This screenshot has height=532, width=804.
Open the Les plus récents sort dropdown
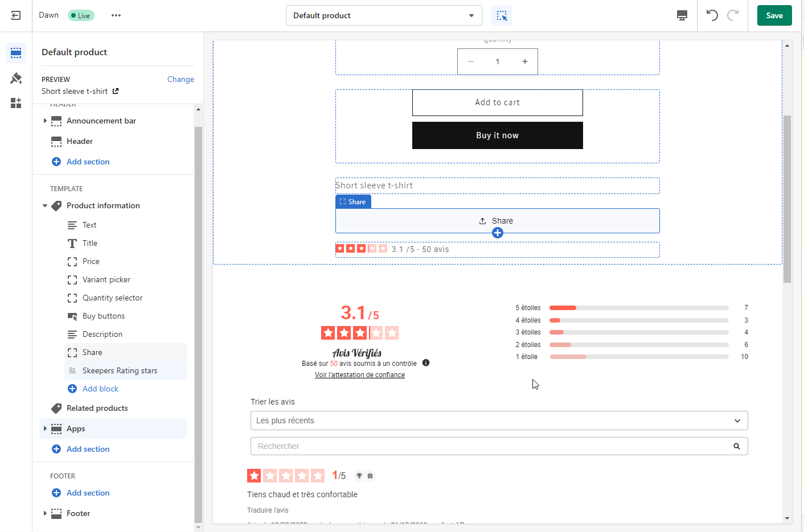click(499, 420)
